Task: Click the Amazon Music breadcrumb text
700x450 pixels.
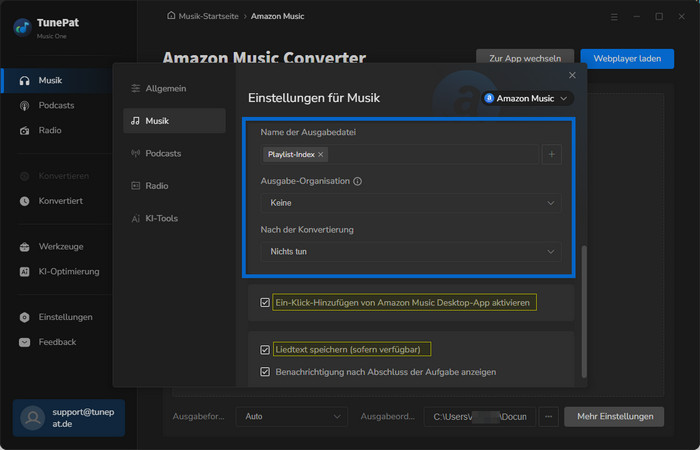Action: tap(277, 16)
